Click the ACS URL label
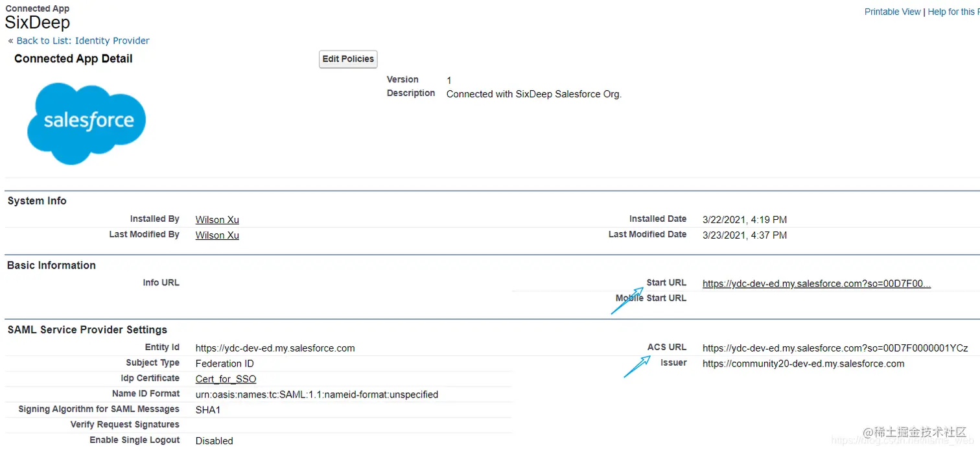Viewport: 980px width, 452px height. point(667,348)
